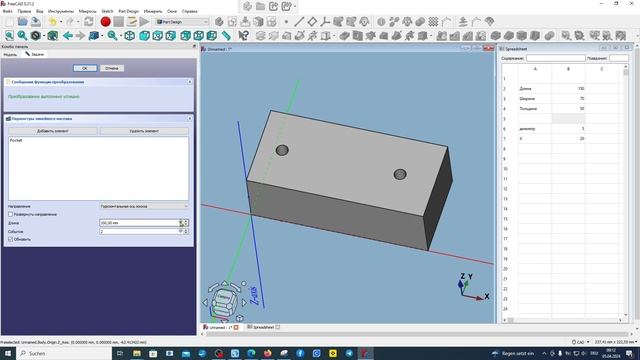Click the navigation cube in 3D view
This screenshot has height=360, width=640.
(224, 301)
